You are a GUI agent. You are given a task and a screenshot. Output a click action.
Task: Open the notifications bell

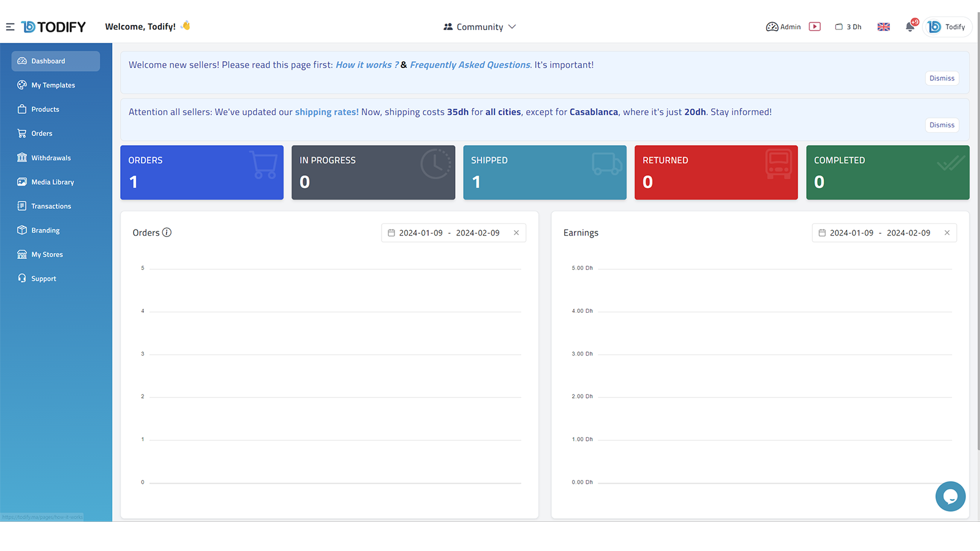click(910, 27)
